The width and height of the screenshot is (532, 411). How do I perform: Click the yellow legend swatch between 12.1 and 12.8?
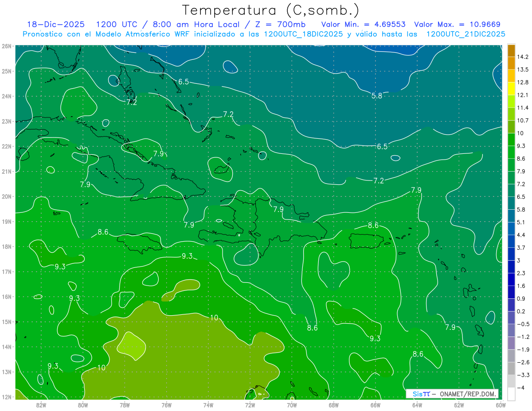point(511,89)
